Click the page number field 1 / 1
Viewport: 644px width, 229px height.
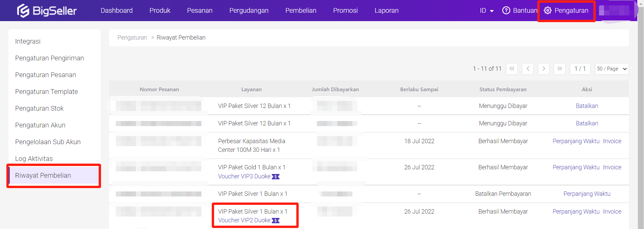coord(580,69)
